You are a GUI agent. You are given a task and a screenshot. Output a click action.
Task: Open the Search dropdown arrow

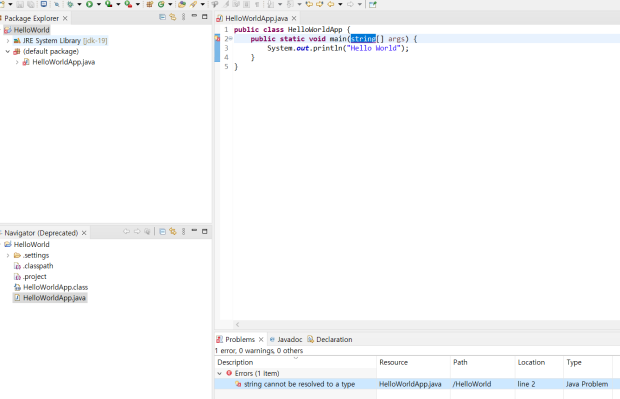point(202,4)
